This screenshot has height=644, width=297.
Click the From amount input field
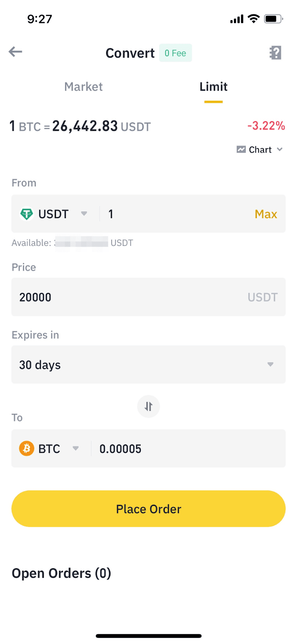coord(177,214)
